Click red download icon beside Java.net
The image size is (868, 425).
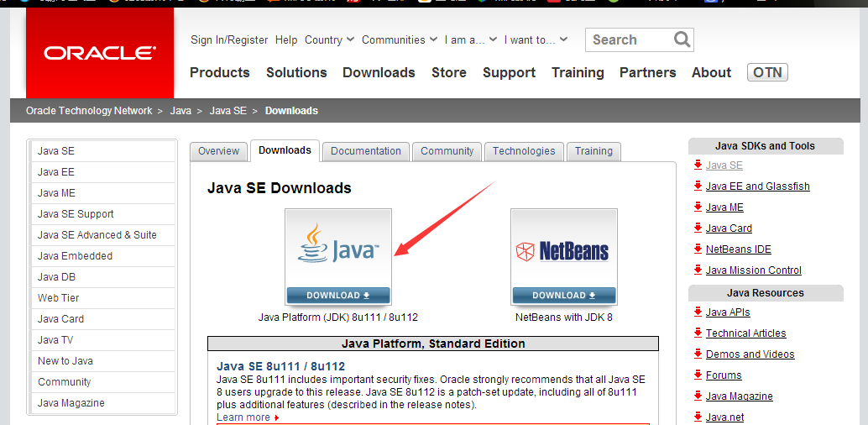click(698, 417)
